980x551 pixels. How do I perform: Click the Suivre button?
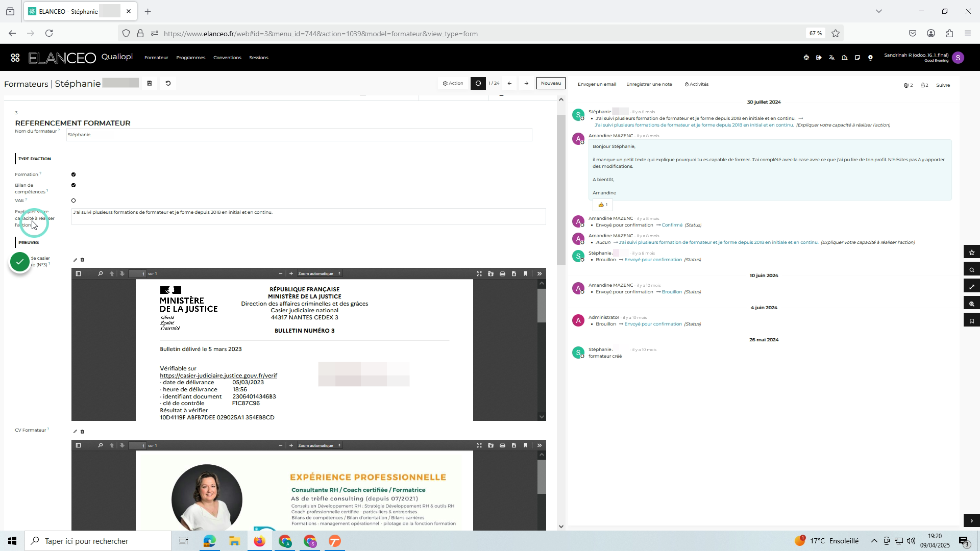[x=943, y=85]
